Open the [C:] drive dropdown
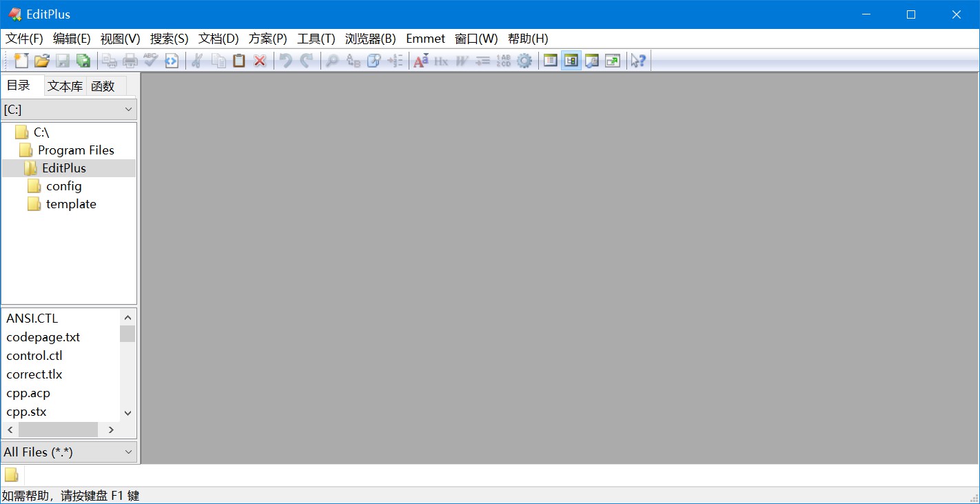Viewport: 980px width, 504px height. point(69,109)
